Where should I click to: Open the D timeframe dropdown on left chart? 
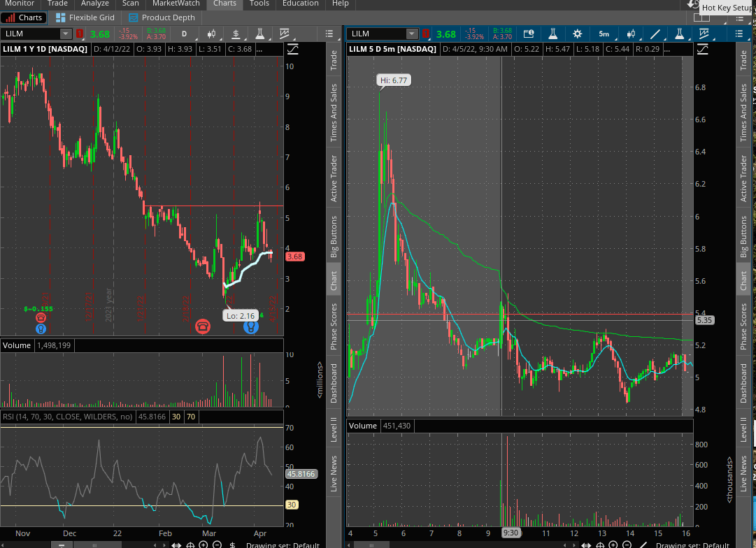pos(185,34)
